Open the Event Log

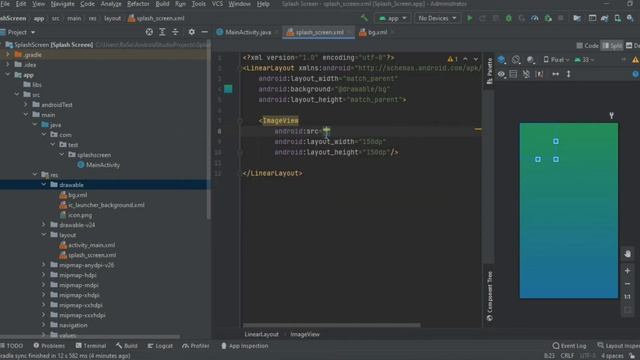click(569, 346)
